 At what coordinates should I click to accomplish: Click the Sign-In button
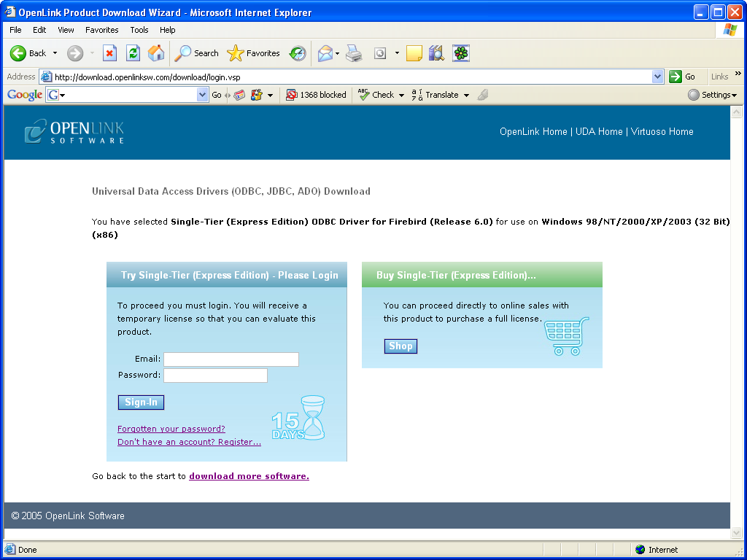[141, 402]
